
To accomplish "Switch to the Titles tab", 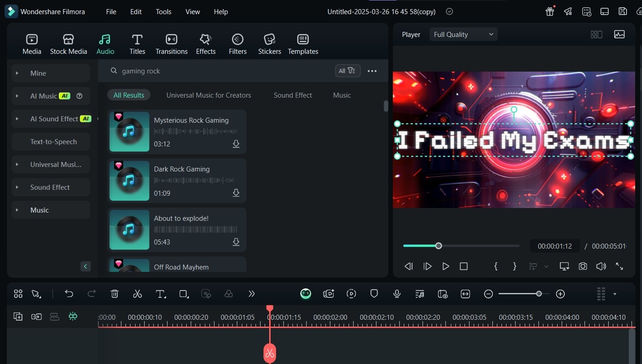I will click(137, 44).
